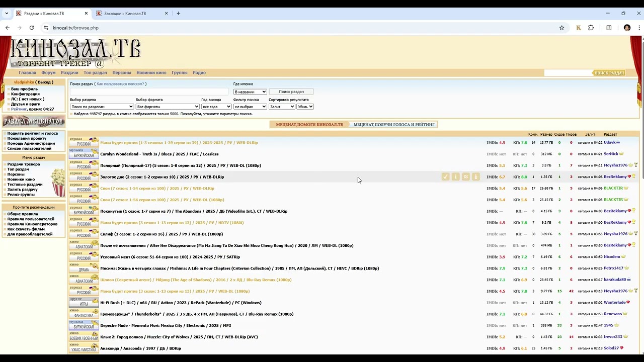Bookmark this page with the star icon
This screenshot has height=362, width=644.
click(562, 28)
